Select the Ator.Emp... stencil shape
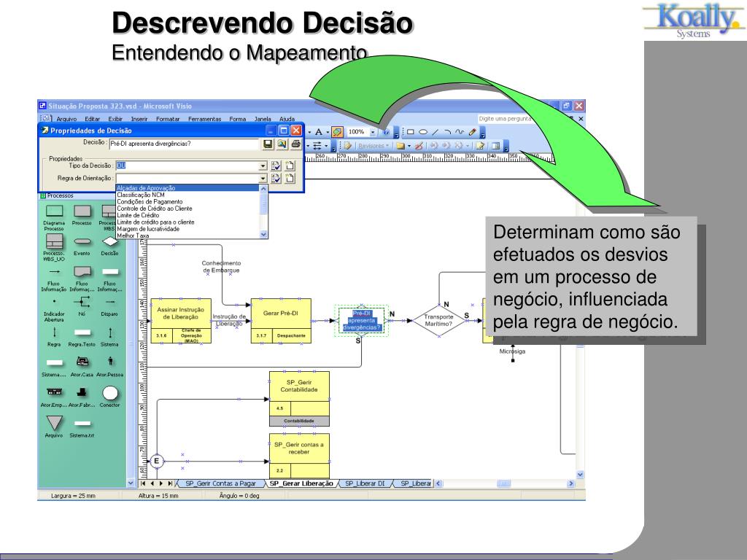 coord(54,392)
